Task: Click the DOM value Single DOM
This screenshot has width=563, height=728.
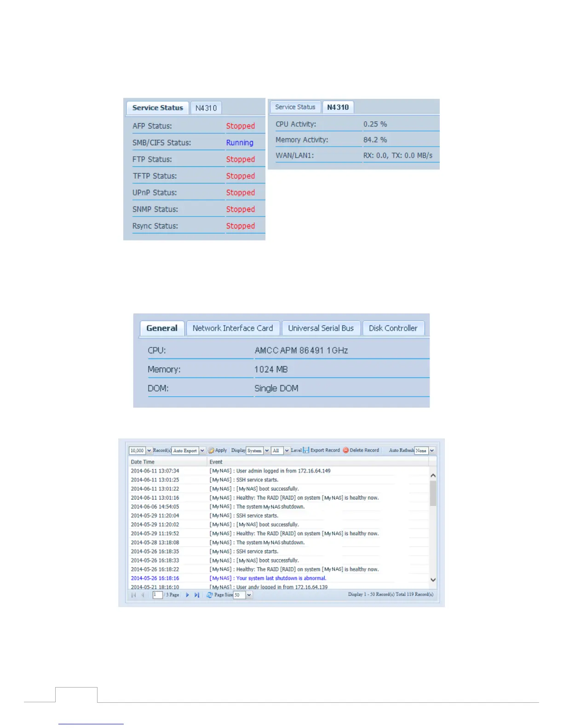Action: coord(276,388)
